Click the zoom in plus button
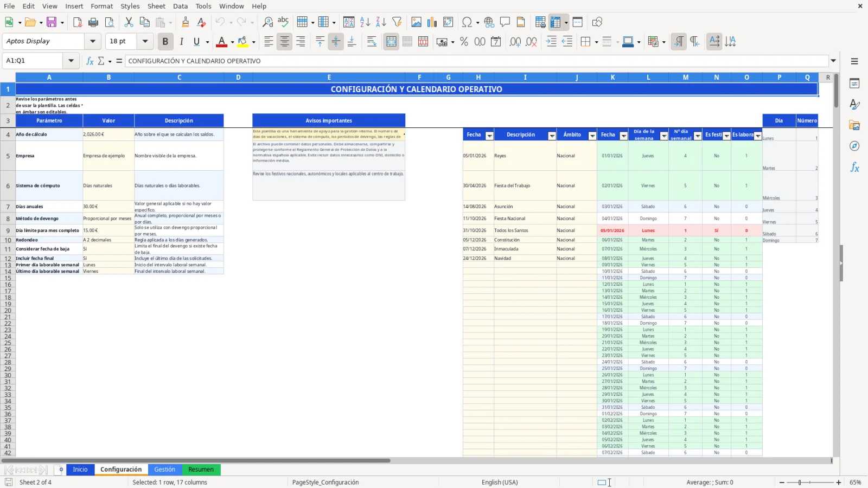 pos(839,482)
